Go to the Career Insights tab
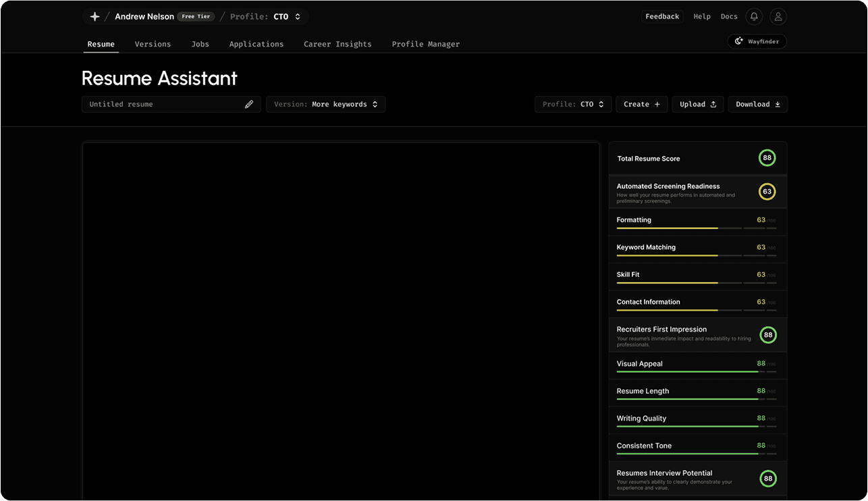Image resolution: width=868 pixels, height=501 pixels. tap(337, 45)
